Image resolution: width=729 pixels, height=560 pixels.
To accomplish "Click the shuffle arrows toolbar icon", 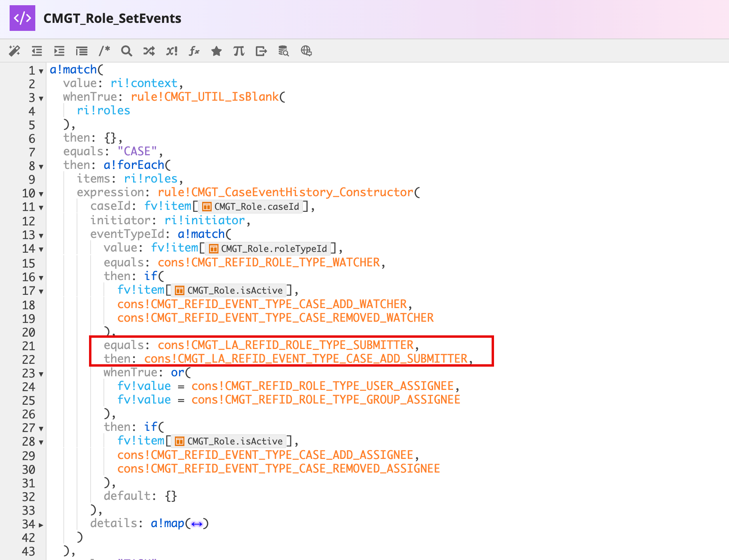I will coord(149,51).
